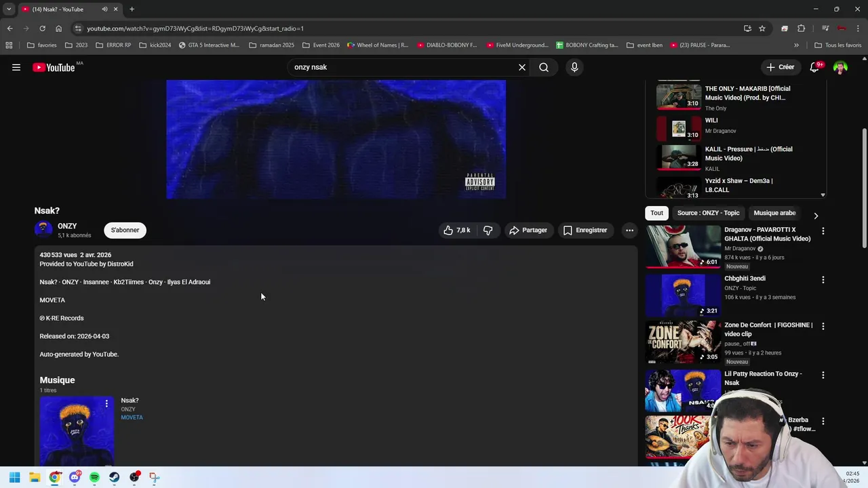The height and width of the screenshot is (488, 868).
Task: Open a new browser tab
Action: 132,9
